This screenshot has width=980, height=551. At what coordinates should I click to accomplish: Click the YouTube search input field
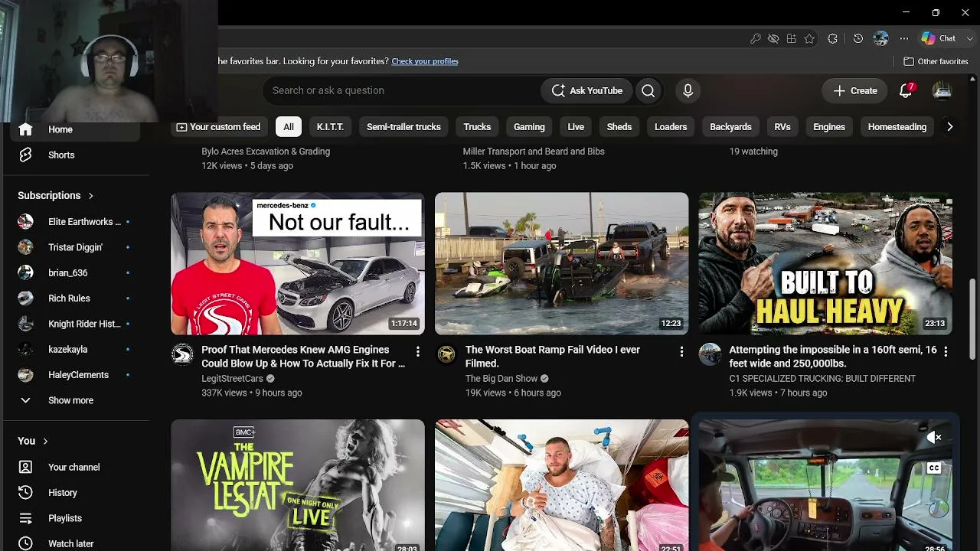pos(402,90)
